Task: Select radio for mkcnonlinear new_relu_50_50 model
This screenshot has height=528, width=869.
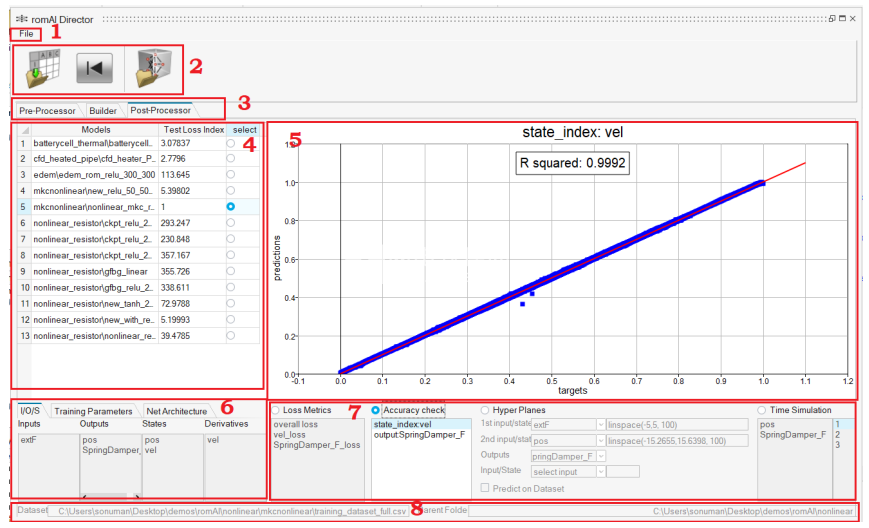Action: pyautogui.click(x=231, y=191)
